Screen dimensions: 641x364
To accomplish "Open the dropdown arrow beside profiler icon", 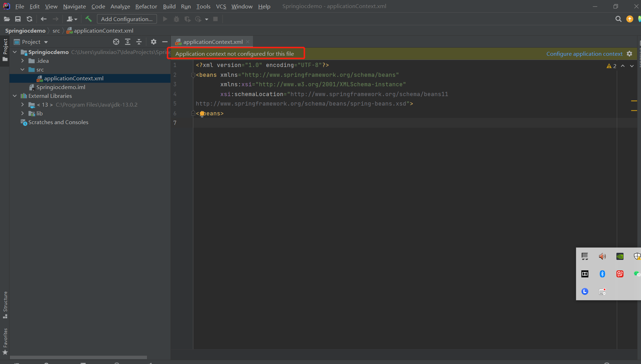I will coord(207,19).
